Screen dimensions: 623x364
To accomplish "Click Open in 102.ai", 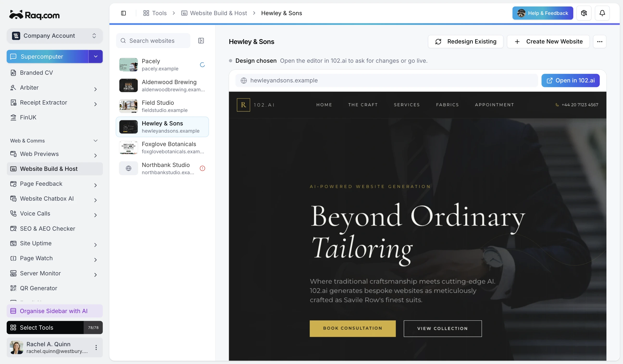I will [x=570, y=80].
